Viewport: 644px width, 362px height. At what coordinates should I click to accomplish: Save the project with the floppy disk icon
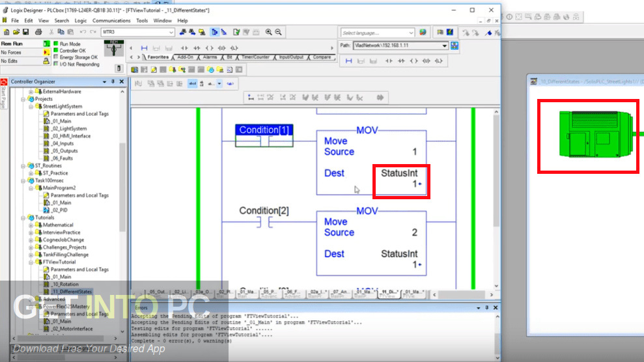coord(25,32)
